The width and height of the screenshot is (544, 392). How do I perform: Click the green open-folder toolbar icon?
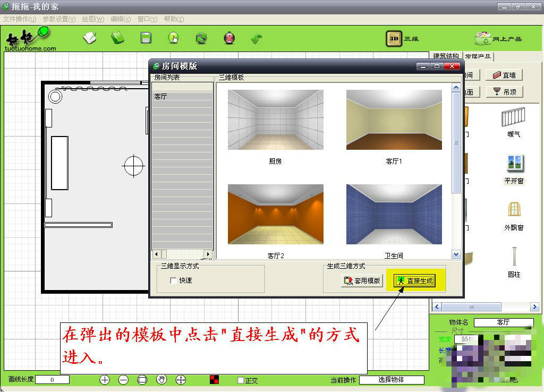pyautogui.click(x=117, y=38)
